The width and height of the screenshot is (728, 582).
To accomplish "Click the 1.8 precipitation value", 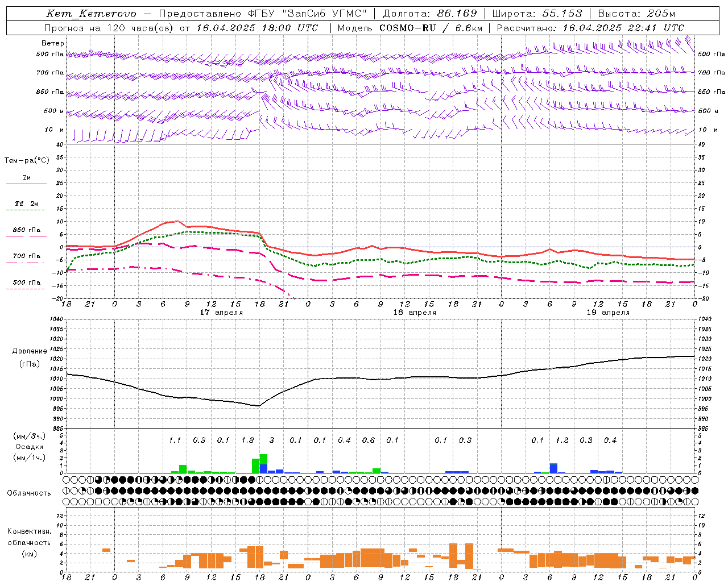I will [247, 440].
